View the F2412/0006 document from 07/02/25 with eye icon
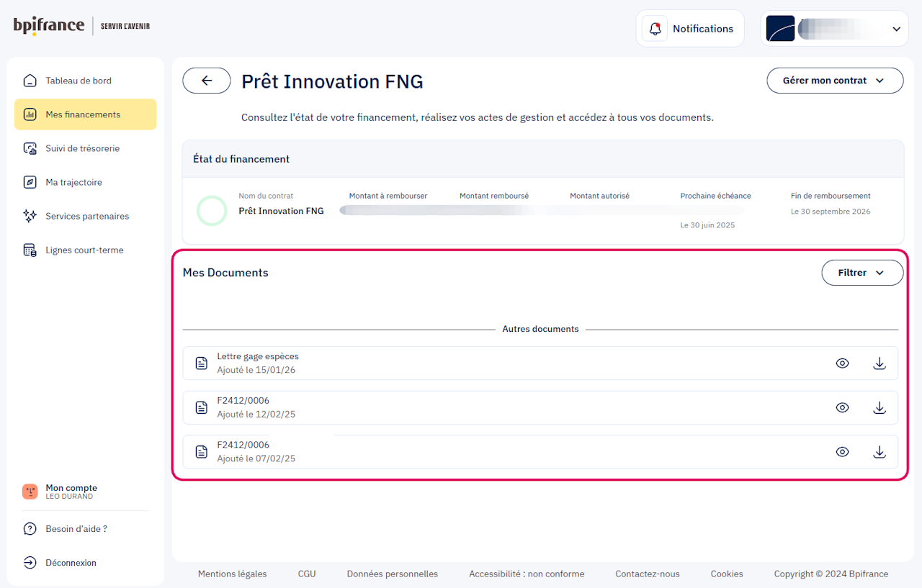The width and height of the screenshot is (922, 588). pyautogui.click(x=842, y=452)
